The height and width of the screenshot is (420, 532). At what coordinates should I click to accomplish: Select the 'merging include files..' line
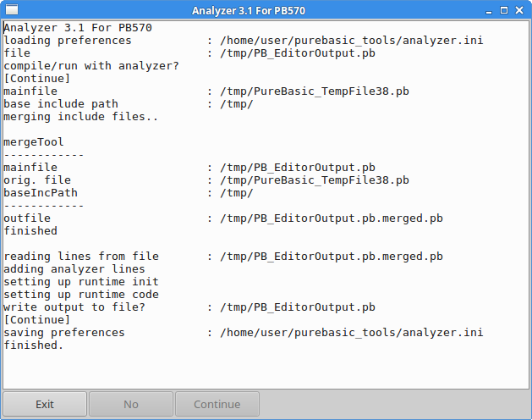[80, 116]
